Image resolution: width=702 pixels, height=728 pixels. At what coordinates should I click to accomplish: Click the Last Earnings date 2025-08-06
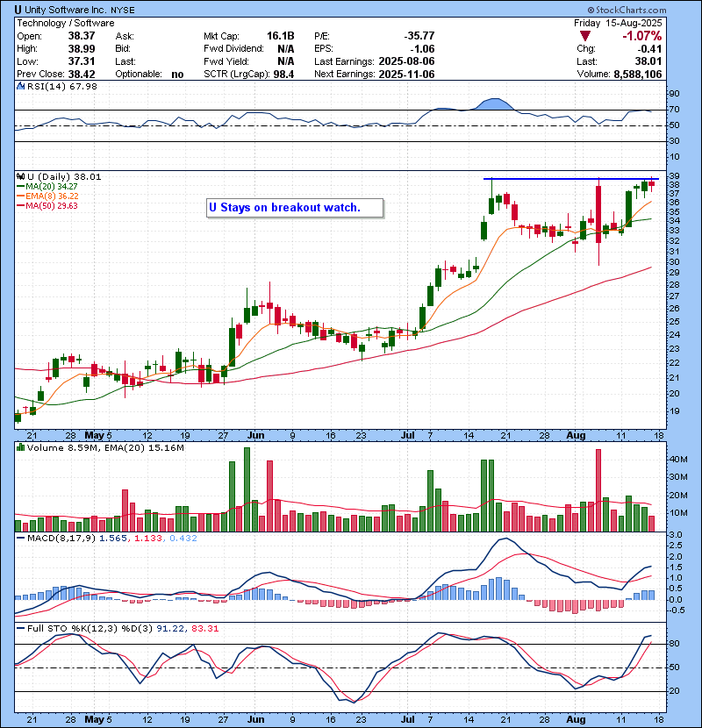click(x=406, y=61)
